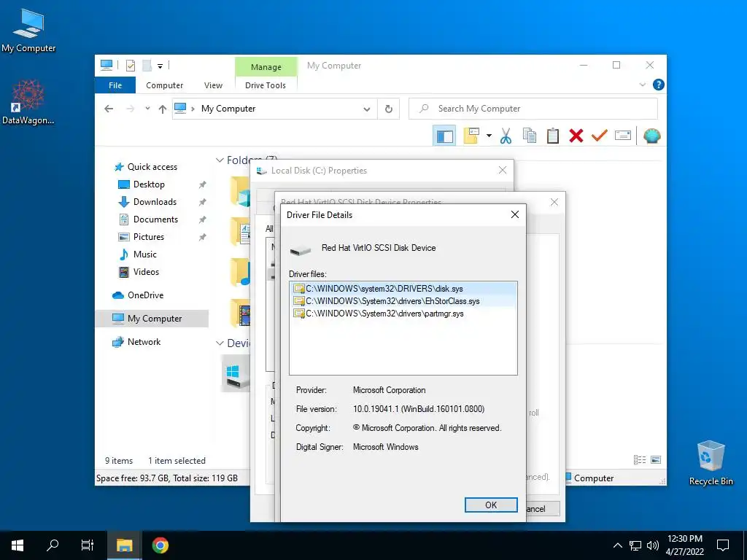747x560 pixels.
Task: Open Classic Shell settings shell icon
Action: point(651,136)
